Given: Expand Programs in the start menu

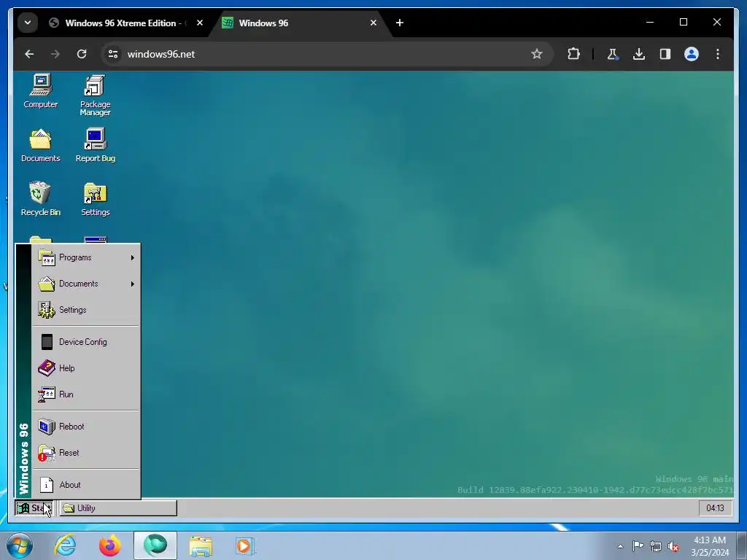Looking at the screenshot, I should click(86, 257).
